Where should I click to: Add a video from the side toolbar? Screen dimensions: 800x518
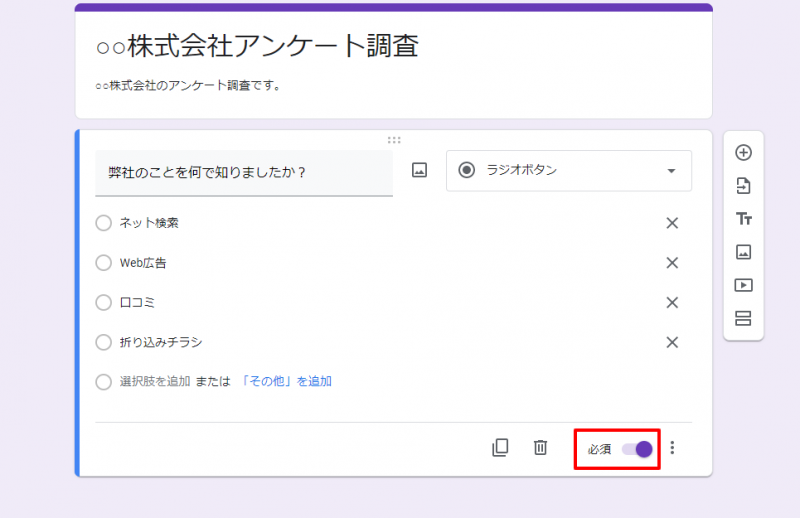point(743,285)
